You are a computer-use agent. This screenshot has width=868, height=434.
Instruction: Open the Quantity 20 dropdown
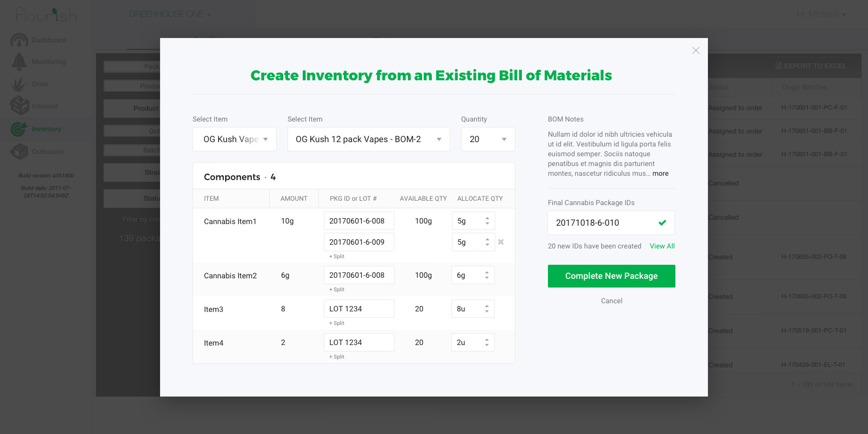488,139
